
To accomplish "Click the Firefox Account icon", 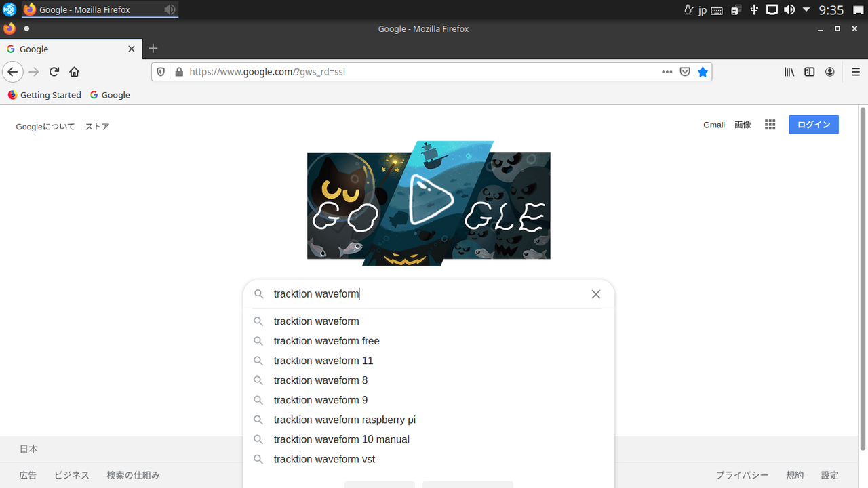I will [x=829, y=71].
